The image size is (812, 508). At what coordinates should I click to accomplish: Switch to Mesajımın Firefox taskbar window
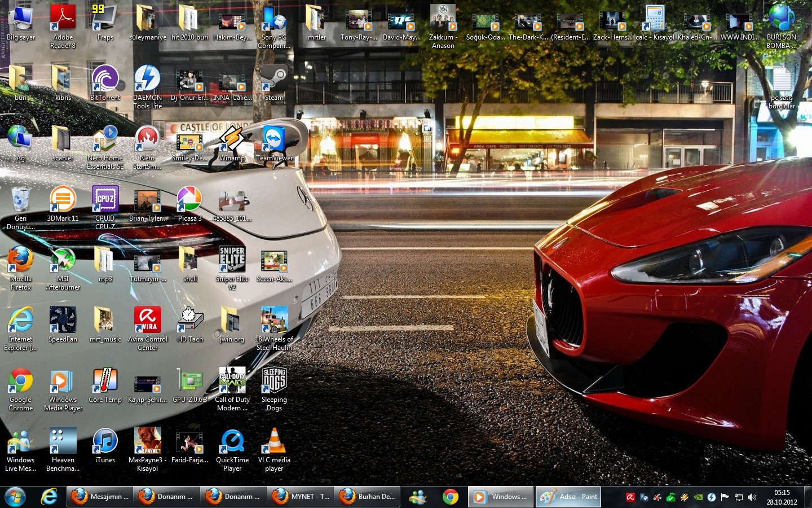point(99,497)
